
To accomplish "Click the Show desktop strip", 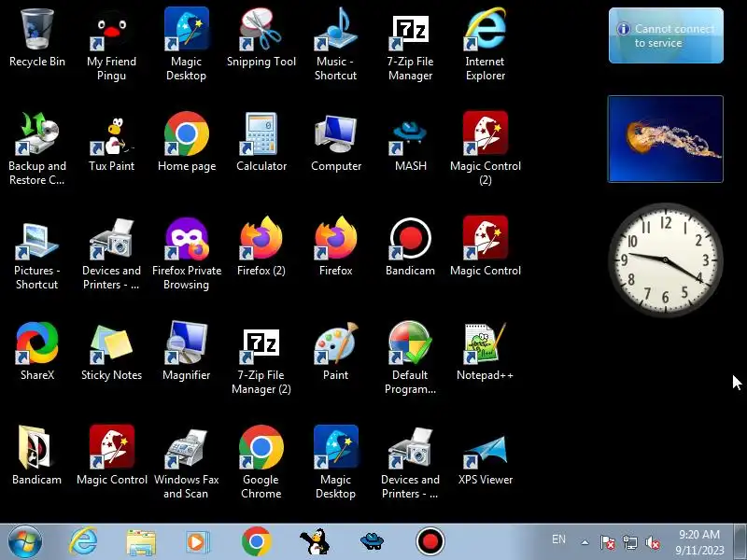I will pos(740,542).
